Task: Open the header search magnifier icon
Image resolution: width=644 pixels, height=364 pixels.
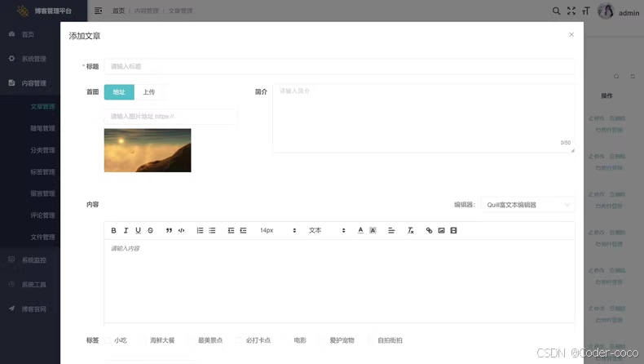Action: 556,11
